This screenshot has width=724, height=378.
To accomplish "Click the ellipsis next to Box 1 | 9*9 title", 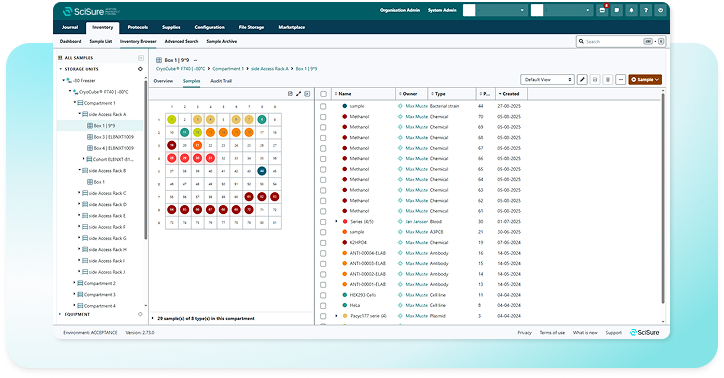I will click(195, 60).
